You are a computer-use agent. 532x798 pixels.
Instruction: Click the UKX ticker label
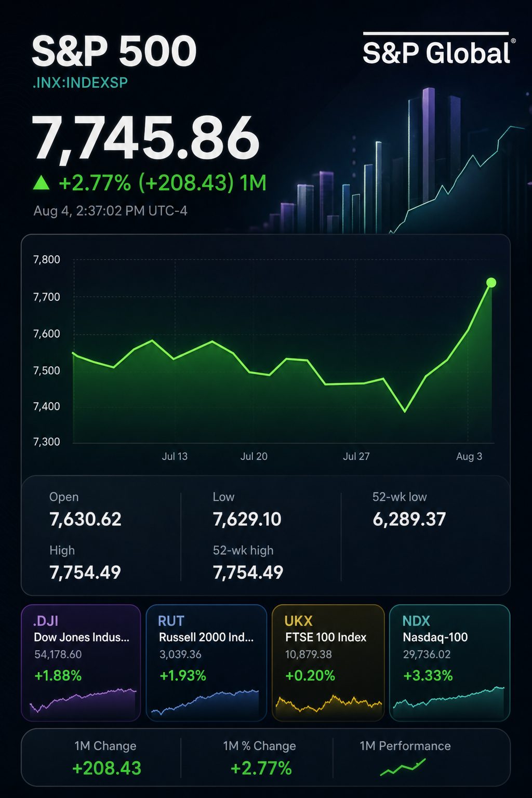299,621
